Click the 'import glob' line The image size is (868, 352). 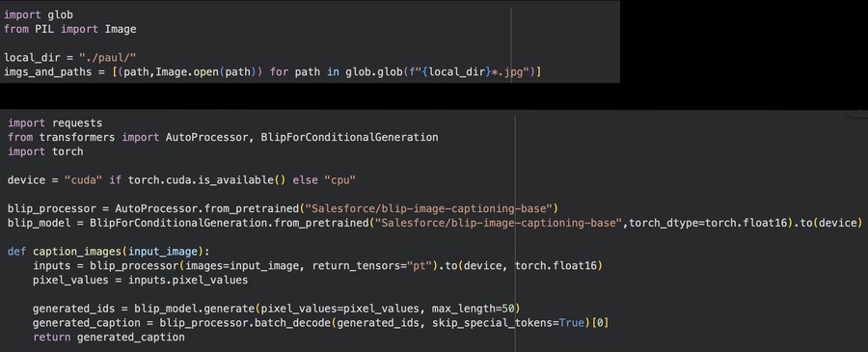click(39, 14)
